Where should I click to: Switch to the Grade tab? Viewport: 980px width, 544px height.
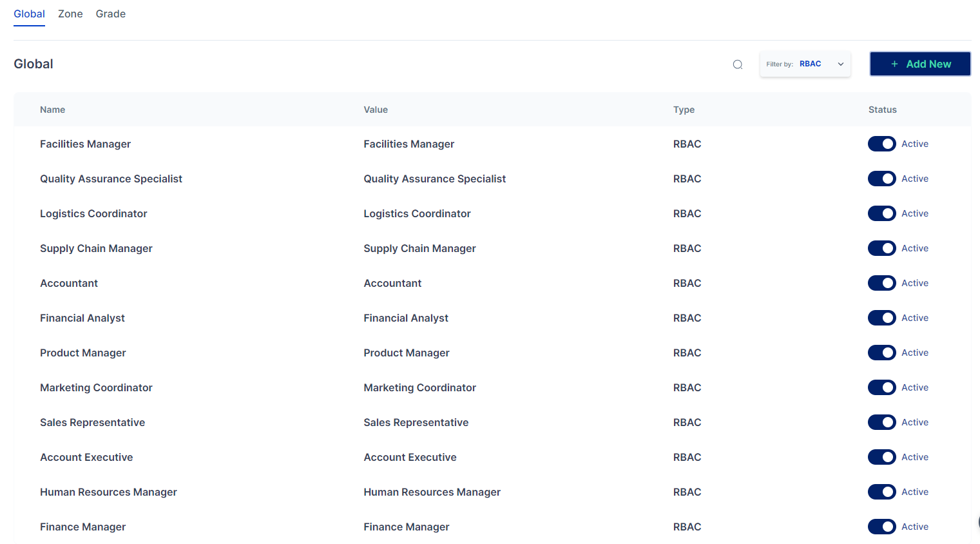pyautogui.click(x=110, y=14)
